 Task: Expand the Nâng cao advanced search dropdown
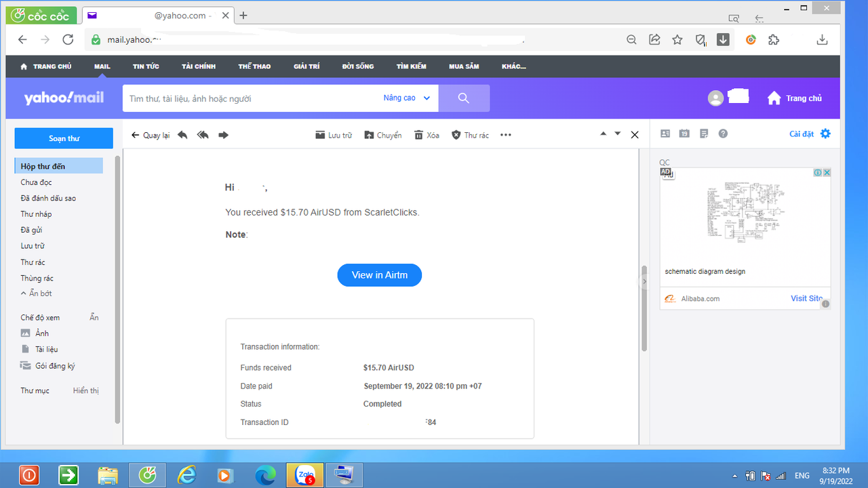407,98
